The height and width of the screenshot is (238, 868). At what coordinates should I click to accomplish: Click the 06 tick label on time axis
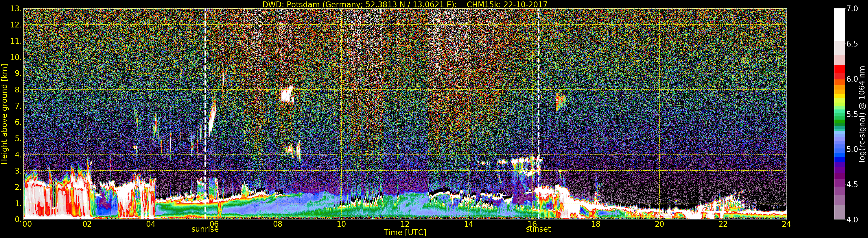[214, 224]
